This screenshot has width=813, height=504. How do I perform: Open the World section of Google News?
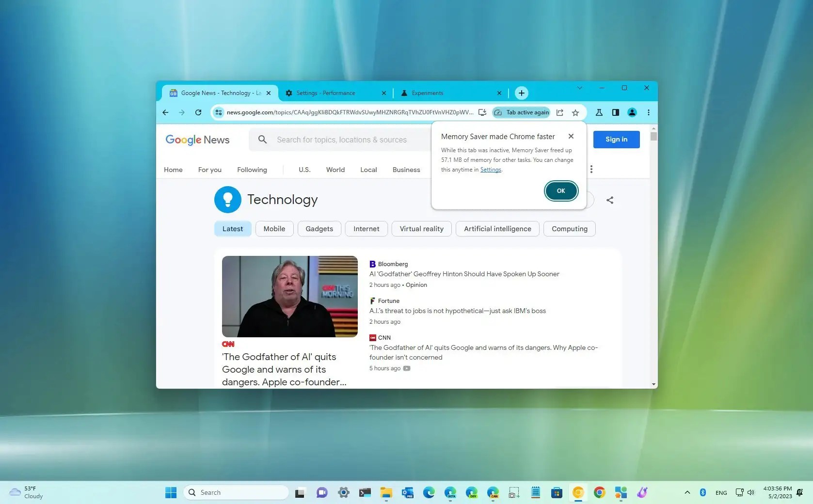pos(335,170)
